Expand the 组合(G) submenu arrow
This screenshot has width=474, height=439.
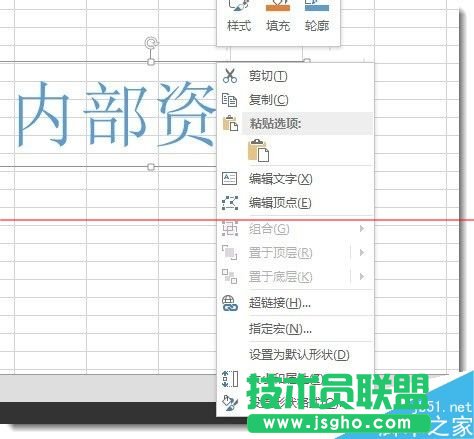pos(362,229)
